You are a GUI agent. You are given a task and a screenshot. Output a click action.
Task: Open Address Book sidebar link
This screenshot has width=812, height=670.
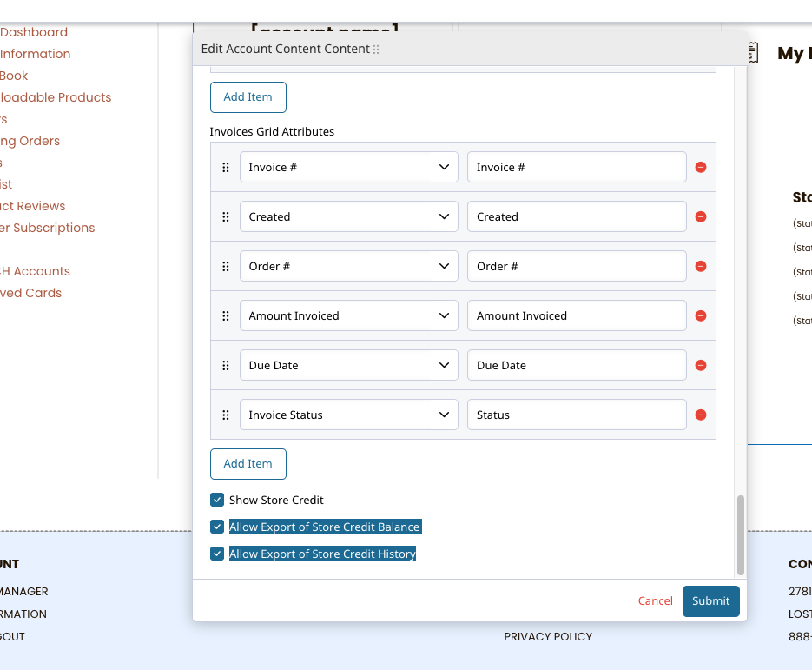[x=14, y=76]
